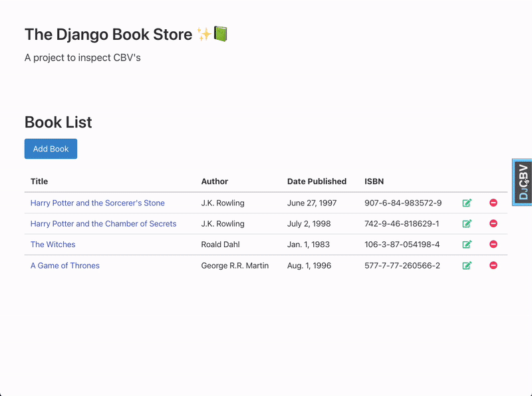Open Harry Potter and the Chamber of Secrets details

[103, 224]
